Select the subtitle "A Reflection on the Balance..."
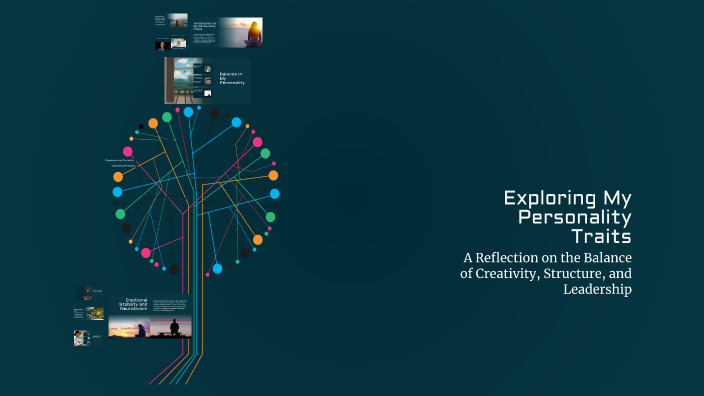 pos(546,273)
